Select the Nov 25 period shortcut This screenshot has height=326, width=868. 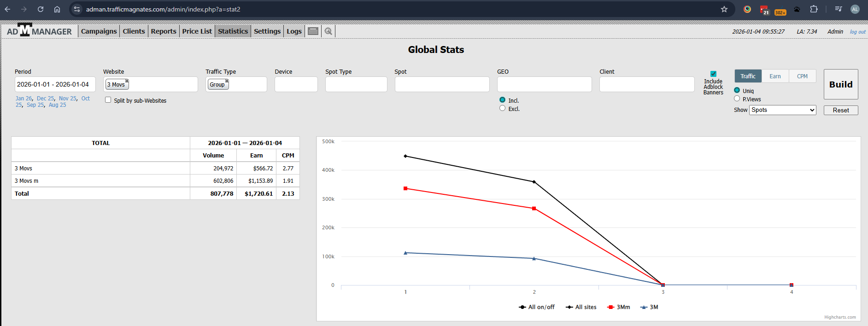(x=67, y=99)
